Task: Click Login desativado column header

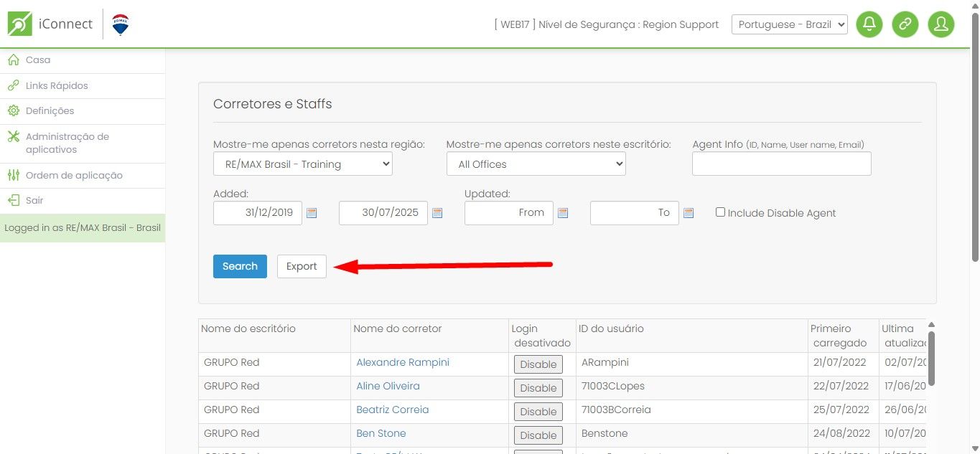Action: point(542,336)
